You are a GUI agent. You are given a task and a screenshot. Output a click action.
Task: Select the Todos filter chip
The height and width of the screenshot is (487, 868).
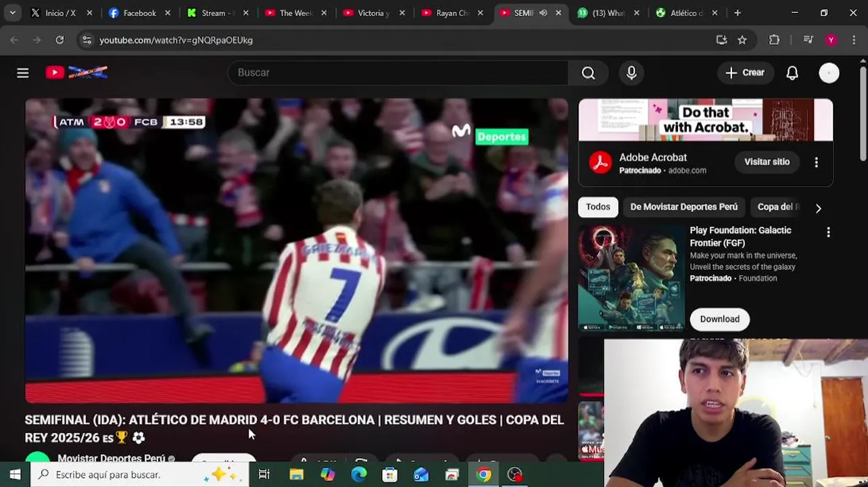point(598,207)
